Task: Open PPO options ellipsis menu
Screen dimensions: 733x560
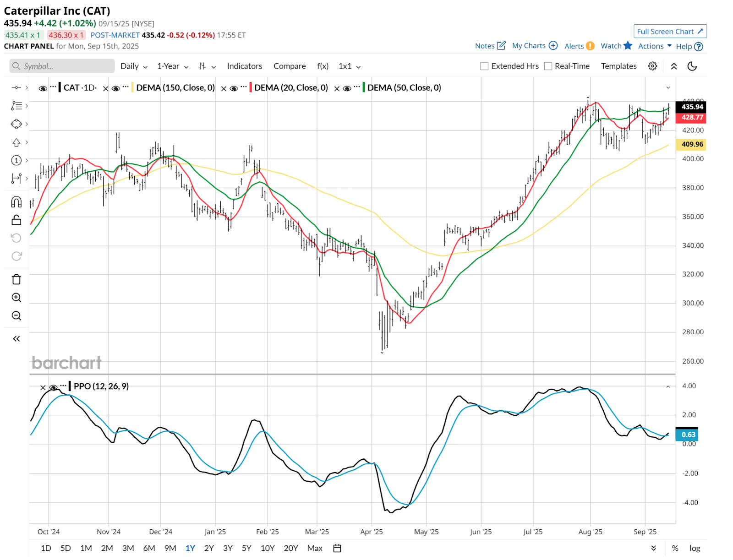Action: click(x=63, y=386)
